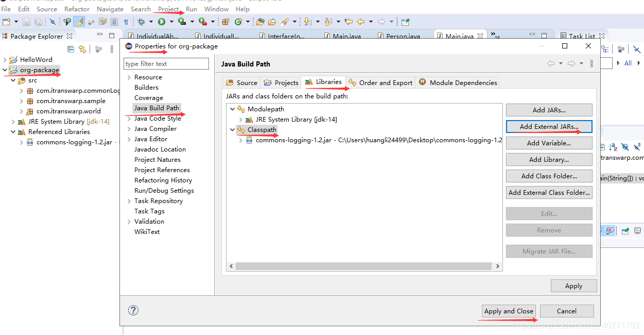
Task: Expand the HelloWord project node
Action: pyautogui.click(x=5, y=60)
